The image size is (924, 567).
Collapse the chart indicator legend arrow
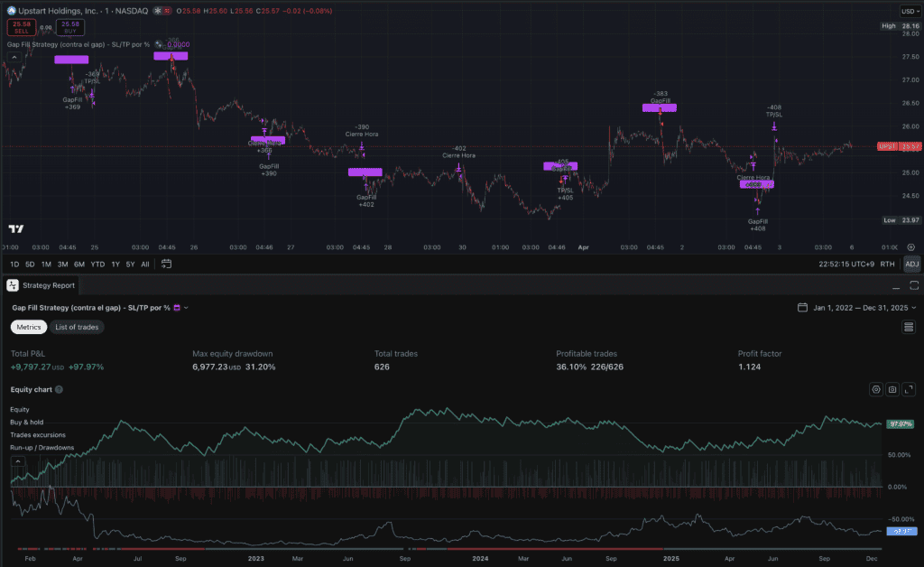(14, 57)
